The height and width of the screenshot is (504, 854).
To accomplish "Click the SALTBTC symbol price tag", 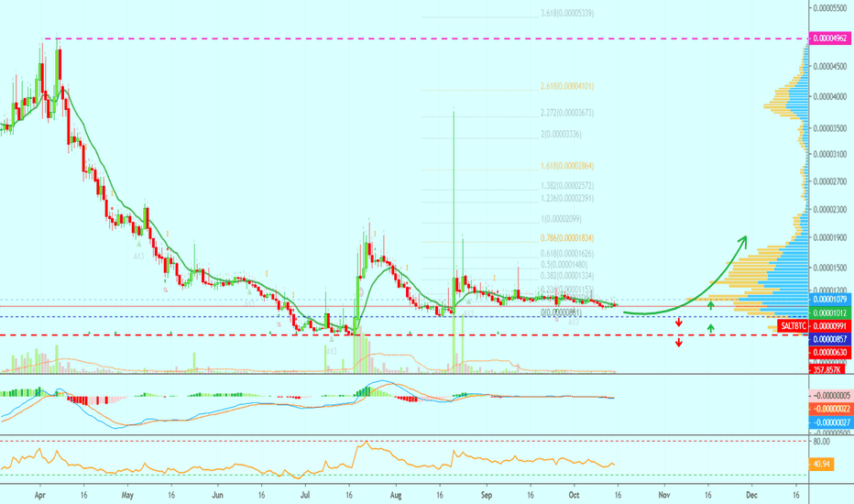I will [793, 326].
